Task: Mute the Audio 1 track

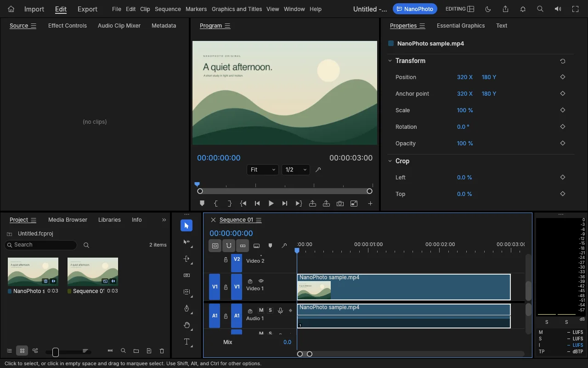Action: (261, 310)
